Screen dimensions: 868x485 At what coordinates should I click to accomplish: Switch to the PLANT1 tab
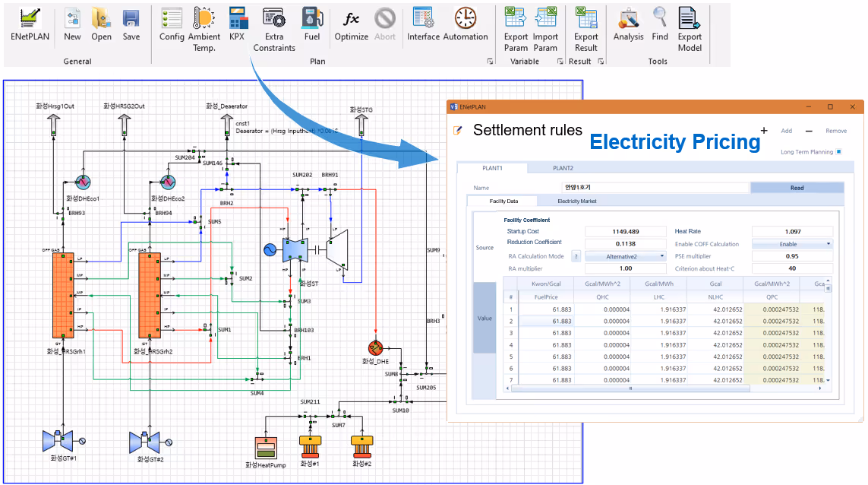click(492, 168)
